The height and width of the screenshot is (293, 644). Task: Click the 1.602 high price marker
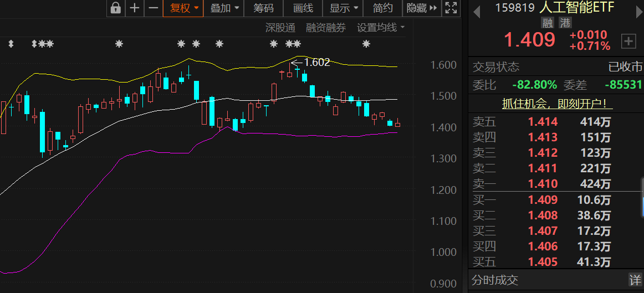(316, 63)
